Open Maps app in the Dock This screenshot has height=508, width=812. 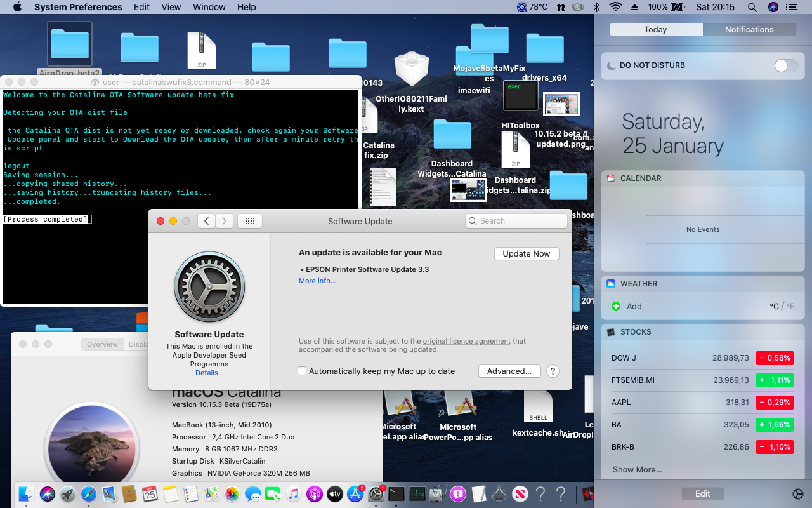click(x=211, y=494)
